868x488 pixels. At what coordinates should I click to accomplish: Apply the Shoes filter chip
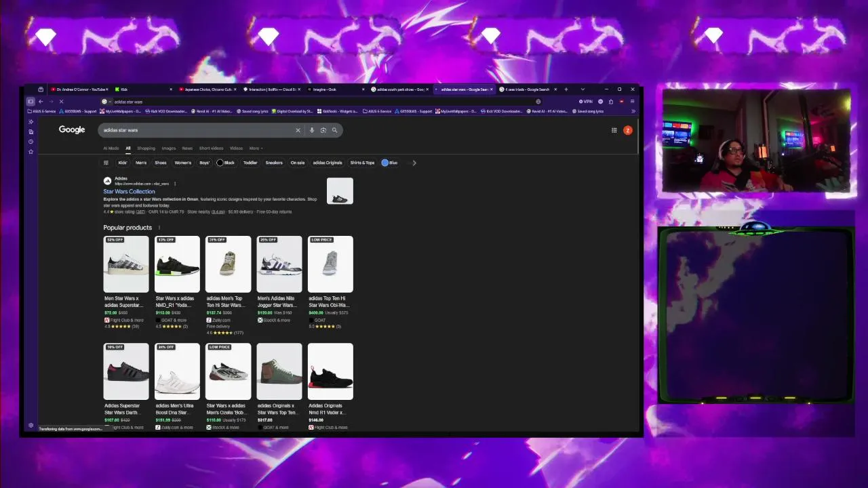pyautogui.click(x=161, y=163)
